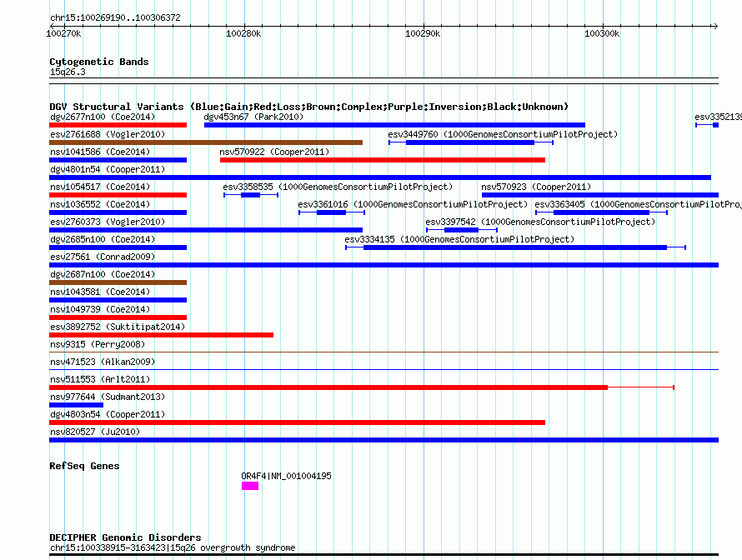The width and height of the screenshot is (742, 560).
Task: Click the magenta OR4F4 gene box
Action: (250, 486)
